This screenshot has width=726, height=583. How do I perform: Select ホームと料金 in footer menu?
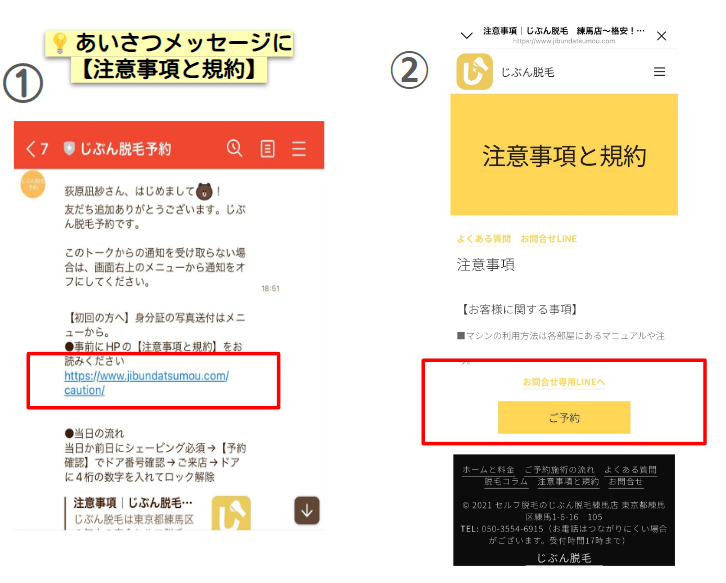coord(488,470)
